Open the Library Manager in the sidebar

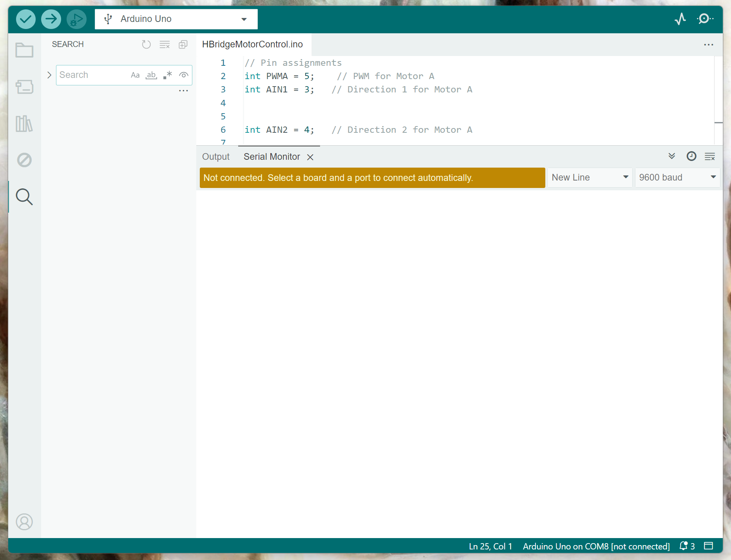pos(24,124)
